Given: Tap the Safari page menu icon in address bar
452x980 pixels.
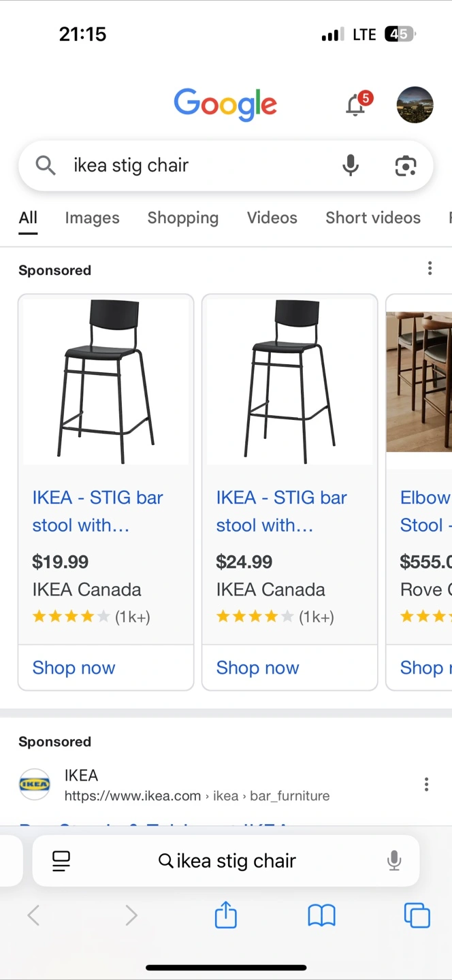Looking at the screenshot, I should point(61,861).
